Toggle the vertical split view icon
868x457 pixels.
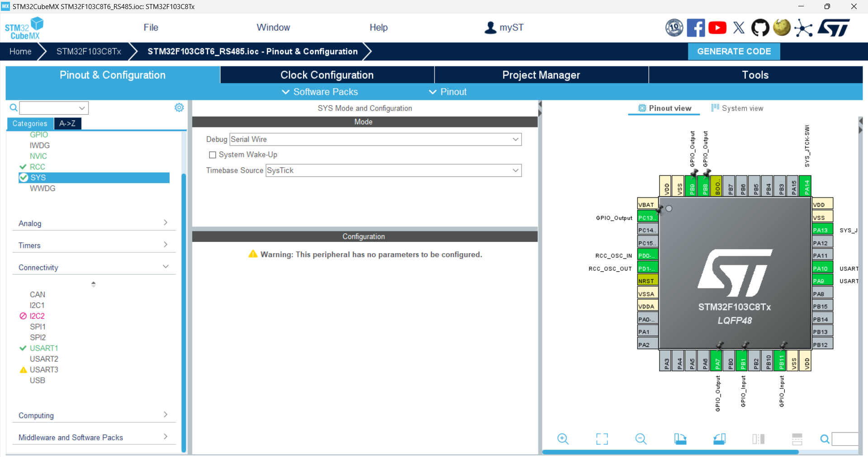[759, 438]
